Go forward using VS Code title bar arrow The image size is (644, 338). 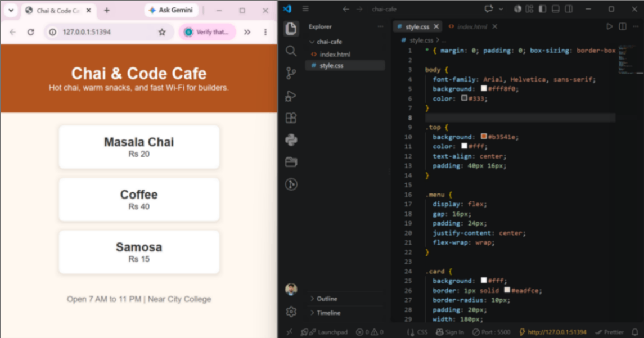[359, 9]
